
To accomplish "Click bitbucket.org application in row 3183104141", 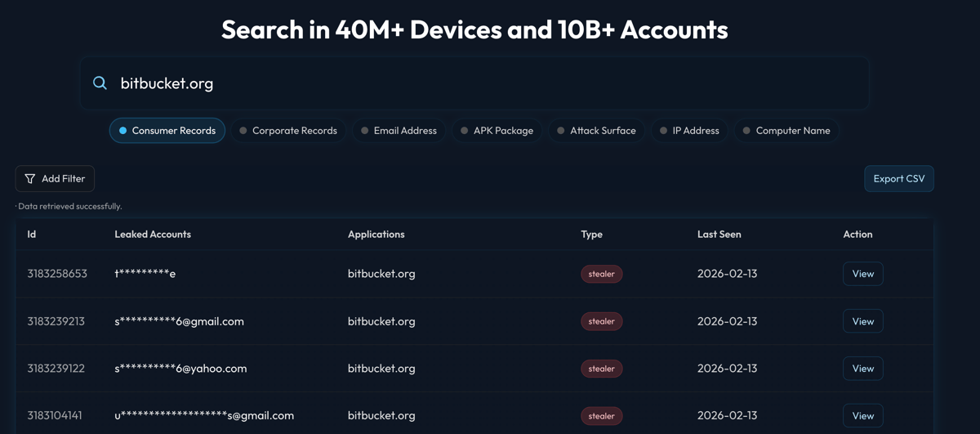I will (381, 416).
